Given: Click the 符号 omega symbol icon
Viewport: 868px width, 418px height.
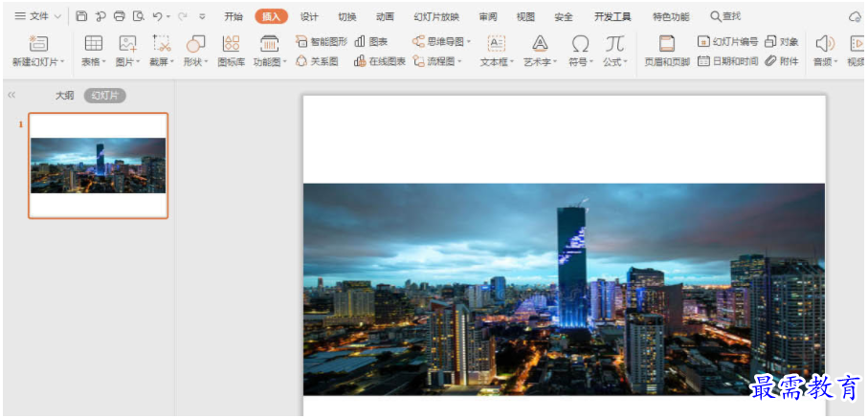Looking at the screenshot, I should 580,44.
